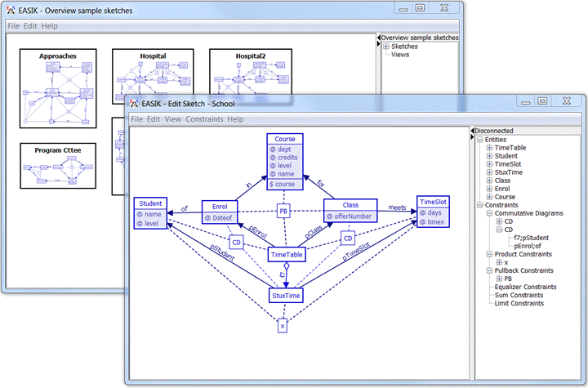The width and height of the screenshot is (588, 388).
Task: Click the Course entity header
Action: point(285,139)
